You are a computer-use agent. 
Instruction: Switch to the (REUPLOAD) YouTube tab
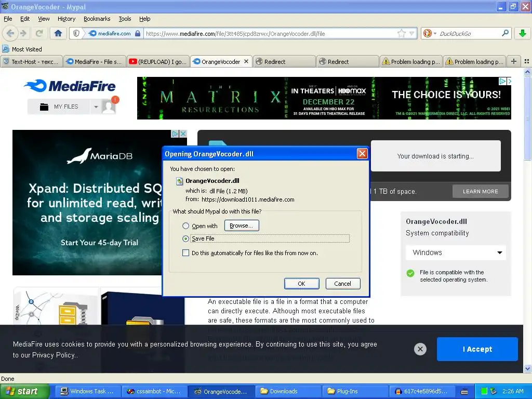pos(158,61)
